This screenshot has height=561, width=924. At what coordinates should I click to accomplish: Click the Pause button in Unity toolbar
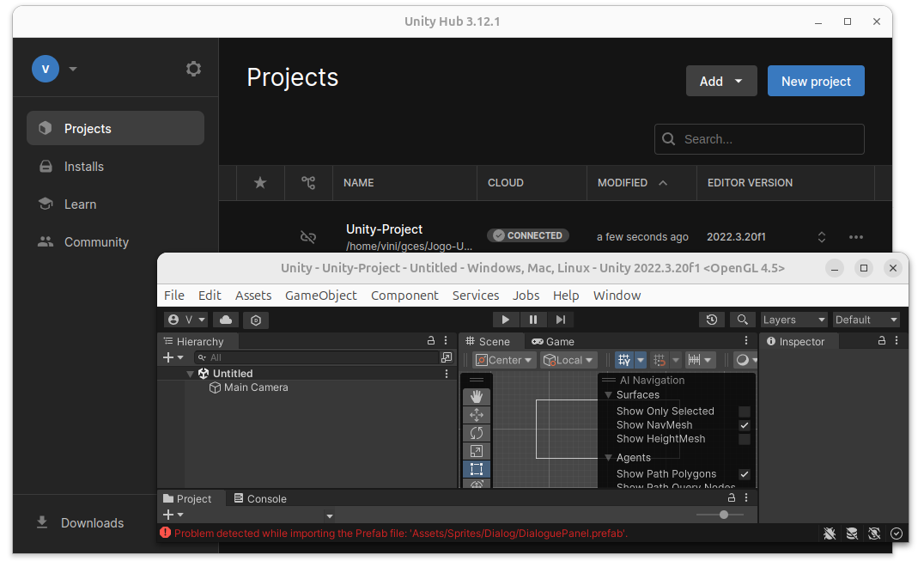click(533, 320)
